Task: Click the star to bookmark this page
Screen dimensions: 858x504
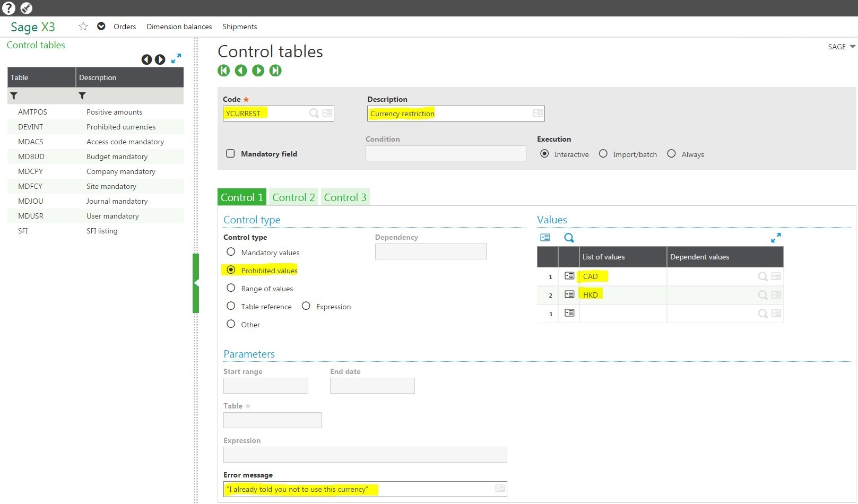Action: point(83,26)
